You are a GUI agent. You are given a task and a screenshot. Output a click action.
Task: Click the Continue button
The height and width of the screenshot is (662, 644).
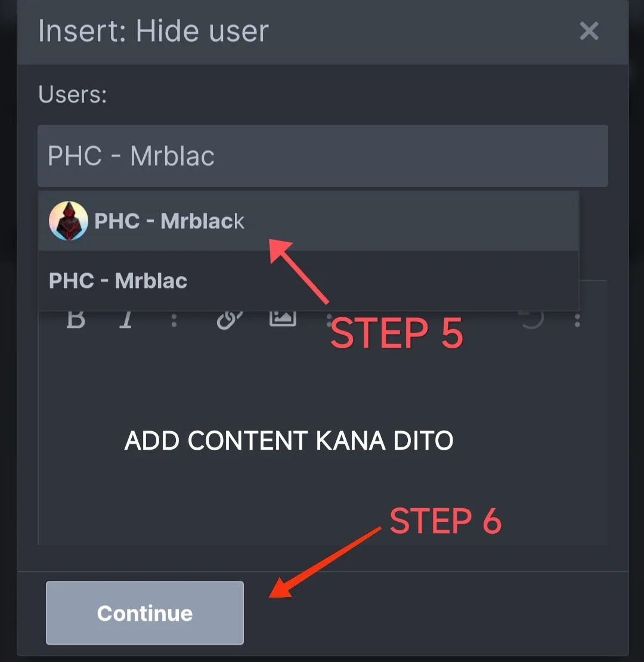(x=145, y=612)
